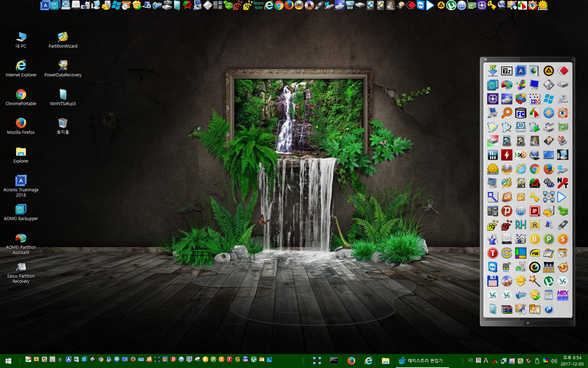Launch FastStone eye viewer icon in launcher
The height and width of the screenshot is (368, 588).
[562, 113]
